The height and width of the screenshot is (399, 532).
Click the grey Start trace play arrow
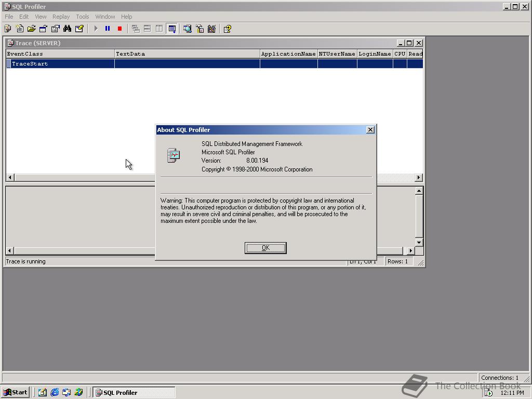pos(96,29)
